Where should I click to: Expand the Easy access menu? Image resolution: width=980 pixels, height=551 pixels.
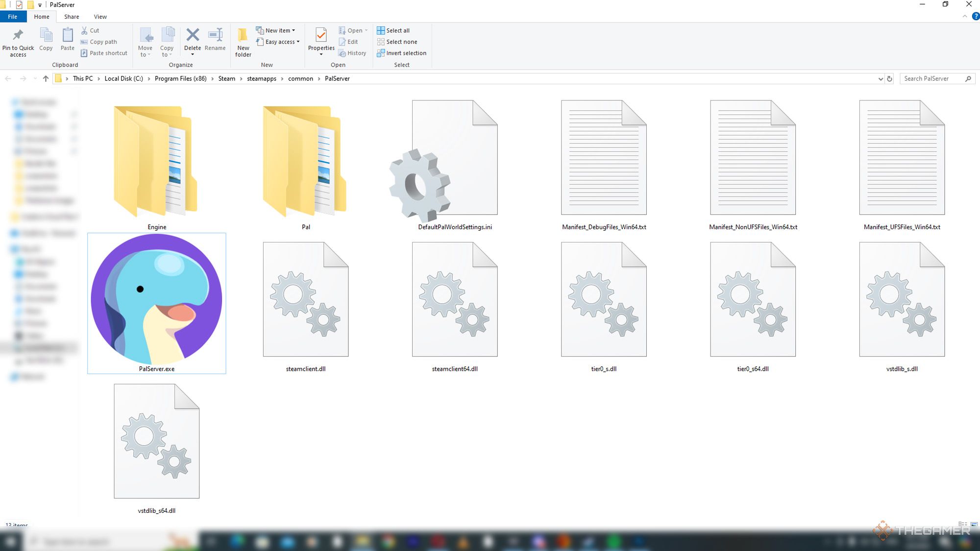pyautogui.click(x=277, y=42)
